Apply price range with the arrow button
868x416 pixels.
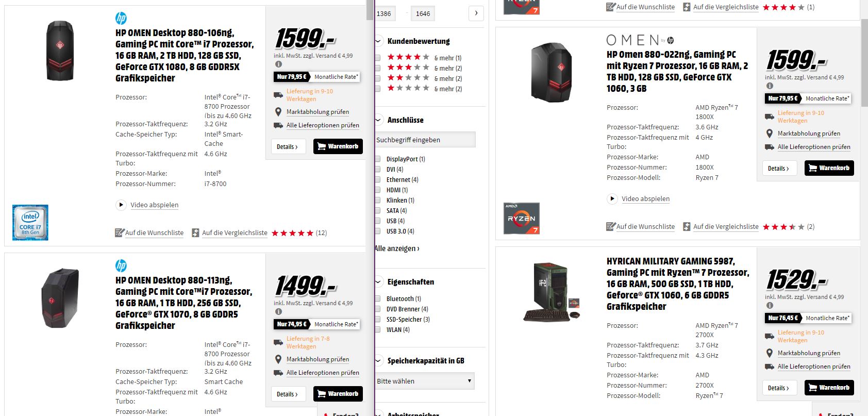476,13
